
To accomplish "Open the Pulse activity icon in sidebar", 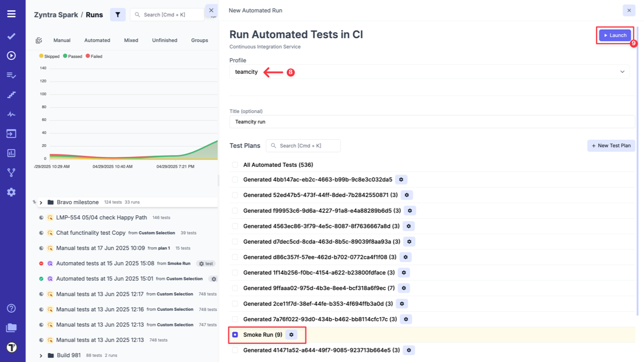I will coord(11,114).
